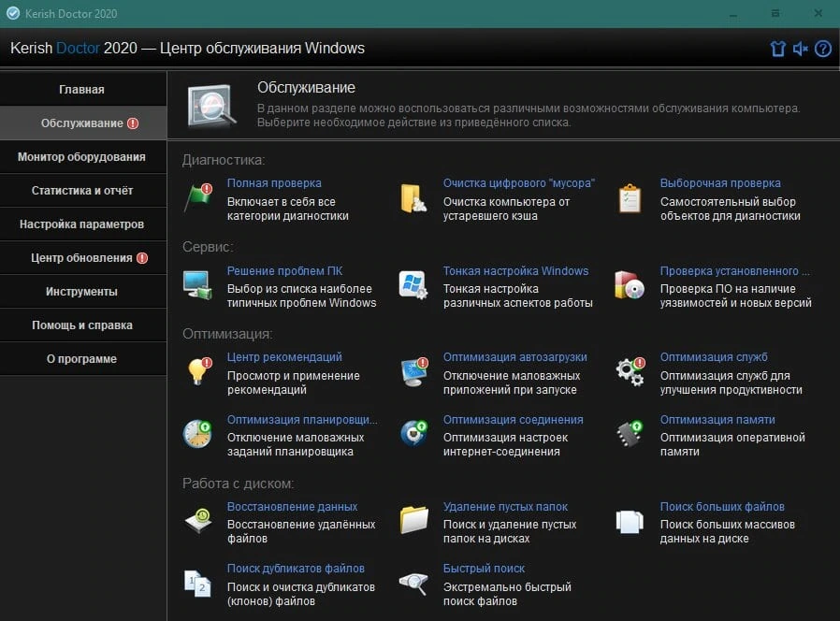Viewport: 840px width, 621px height.
Task: Open the О программе section
Action: coord(83,359)
